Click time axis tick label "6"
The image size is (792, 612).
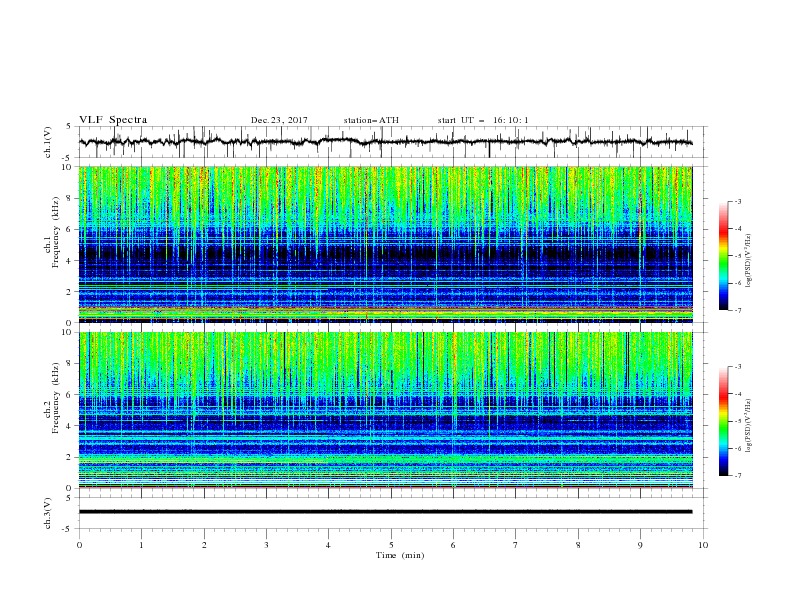453,545
